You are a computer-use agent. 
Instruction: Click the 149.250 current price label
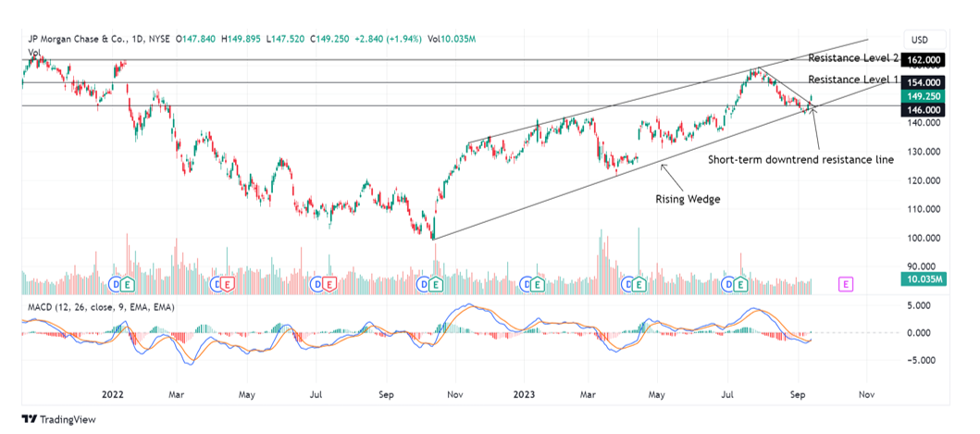pos(924,96)
